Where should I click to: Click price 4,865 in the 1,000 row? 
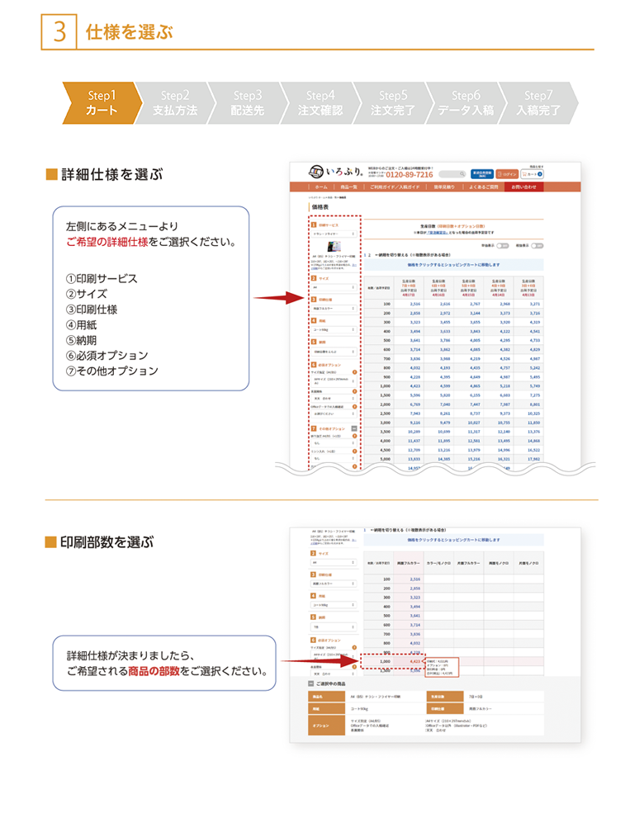[x=475, y=386]
